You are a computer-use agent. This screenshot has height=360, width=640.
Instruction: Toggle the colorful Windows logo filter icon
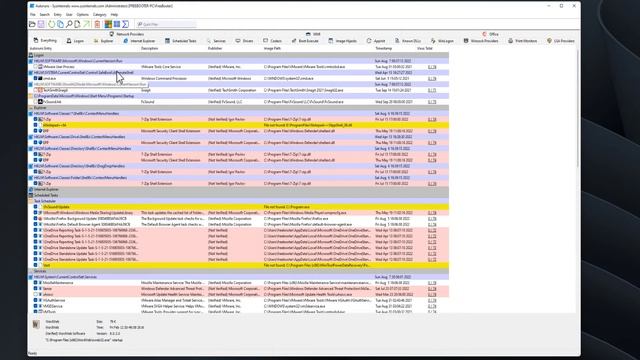108,24
